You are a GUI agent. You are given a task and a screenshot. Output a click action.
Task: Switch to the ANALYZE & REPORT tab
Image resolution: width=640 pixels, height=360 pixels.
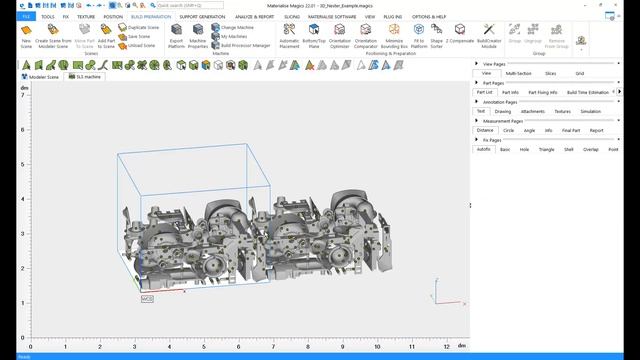click(x=255, y=17)
